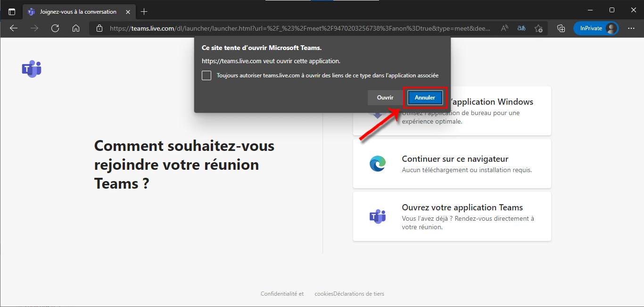Refresh the current page
The image size is (644, 307).
(55, 28)
